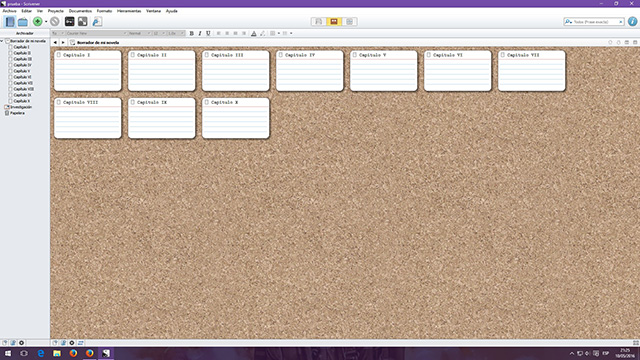
Task: Toggle italic formatting
Action: 200,33
